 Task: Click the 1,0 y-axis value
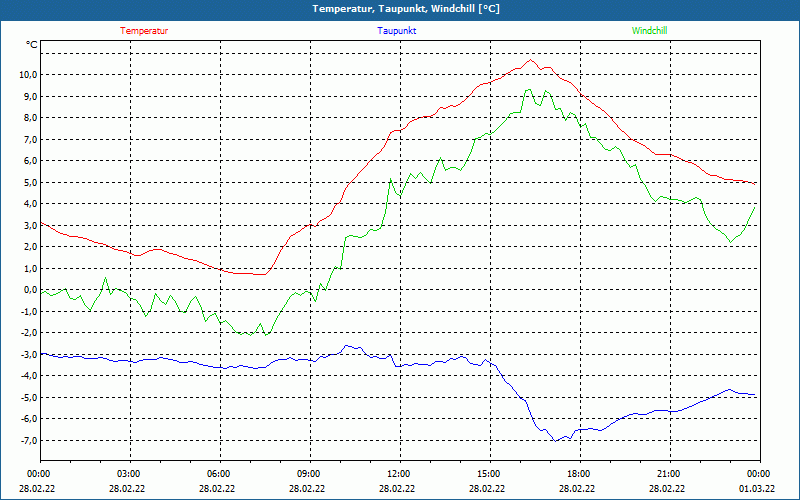pos(31,268)
